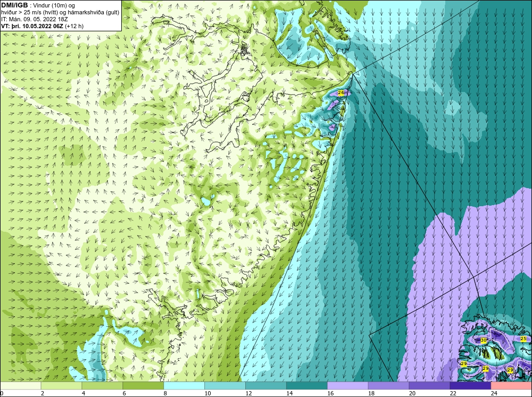This screenshot has height=397, width=532.
Task: Click the medium teal 12–14 m/s legend swatch
Action: coord(266,385)
